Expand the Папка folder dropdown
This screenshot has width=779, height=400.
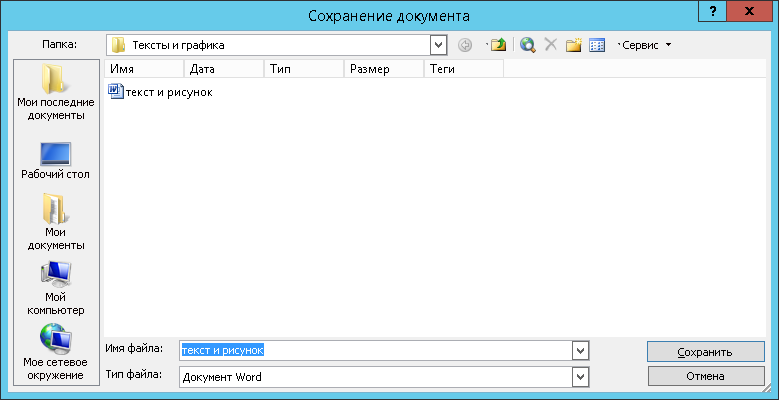pos(437,45)
